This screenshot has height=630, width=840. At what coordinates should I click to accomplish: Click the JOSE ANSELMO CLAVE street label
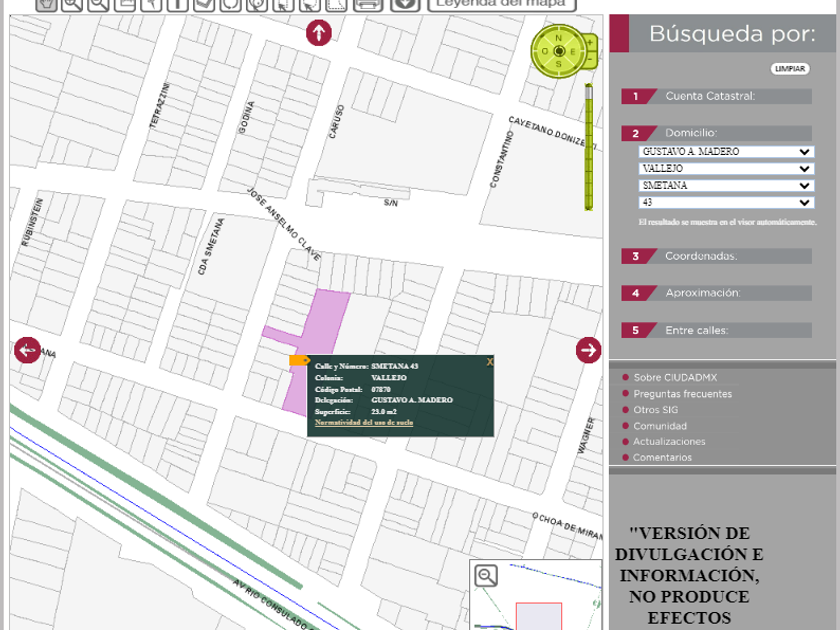point(284,224)
